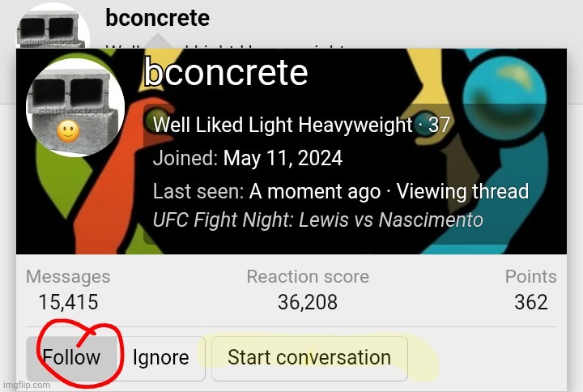The height and width of the screenshot is (392, 583).
Task: Click the smiley emoji on the avatar
Action: pos(68,132)
